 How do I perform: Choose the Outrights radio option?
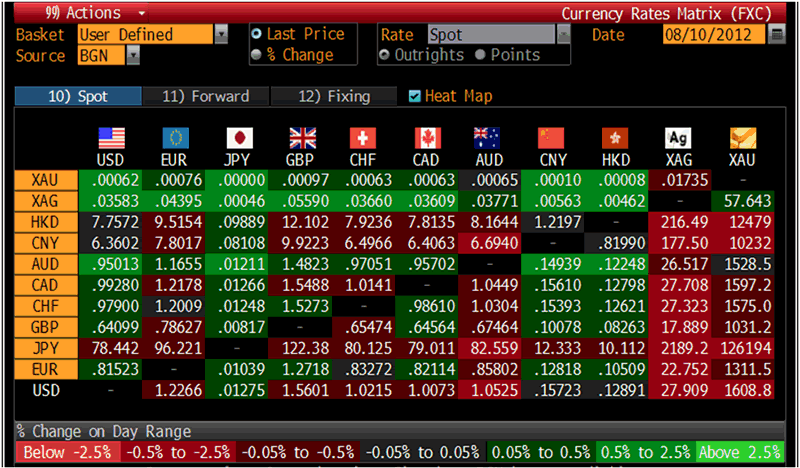click(x=385, y=55)
